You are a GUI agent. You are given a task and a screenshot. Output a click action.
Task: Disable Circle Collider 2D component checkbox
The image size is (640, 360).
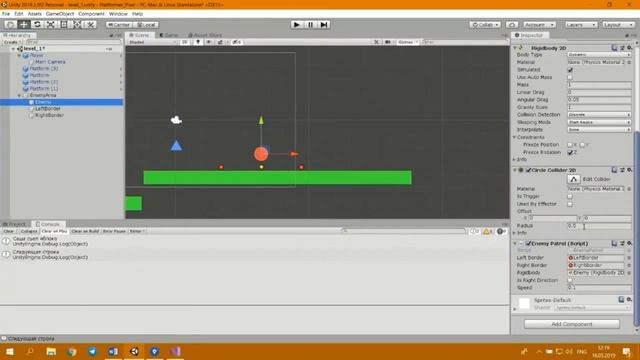pos(529,170)
